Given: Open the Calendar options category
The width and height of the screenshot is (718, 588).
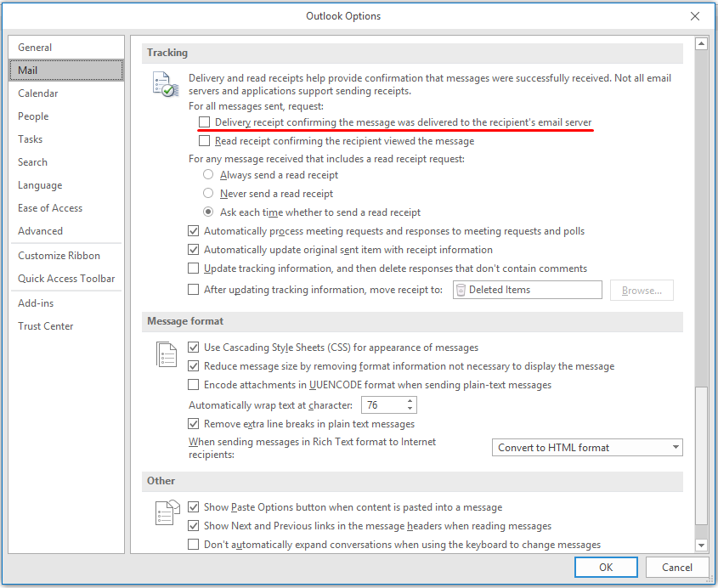Looking at the screenshot, I should [x=66, y=93].
